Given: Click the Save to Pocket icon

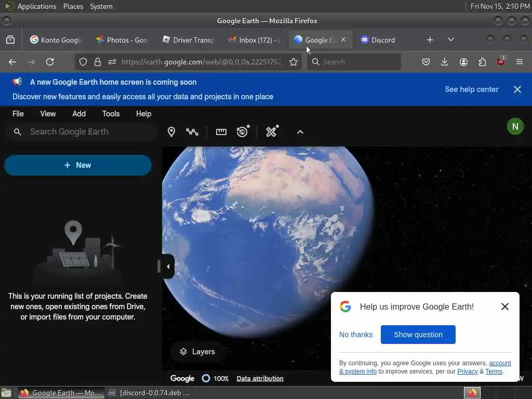Looking at the screenshot, I should pyautogui.click(x=426, y=62).
